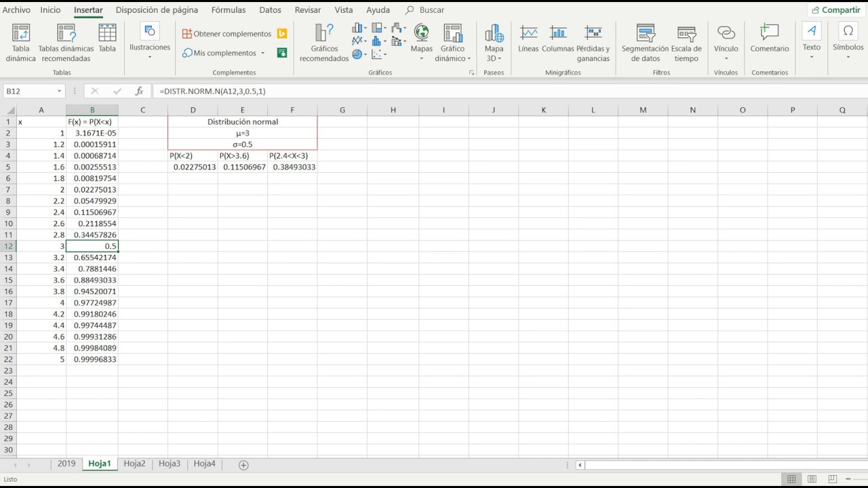This screenshot has height=488, width=868.
Task: Switch to the Fórmulas tab
Action: coord(229,10)
